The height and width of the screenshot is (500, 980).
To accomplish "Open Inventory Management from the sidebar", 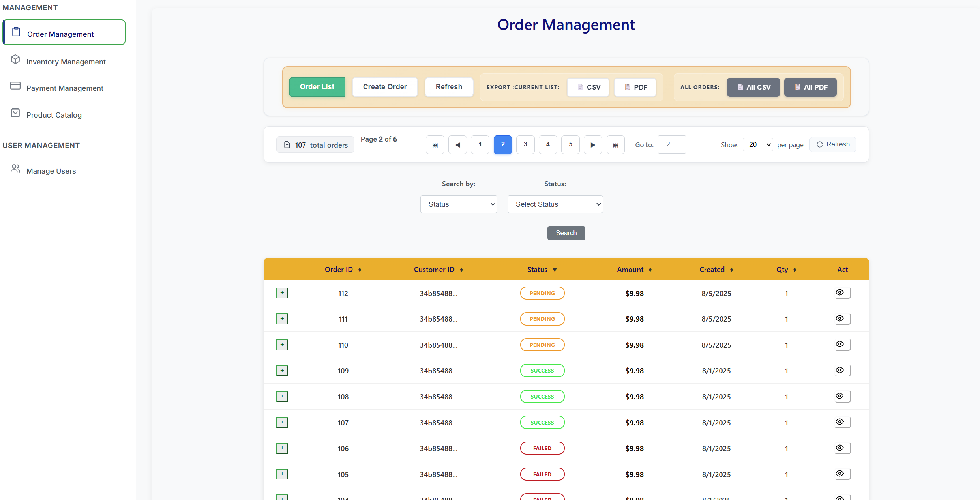I will point(66,62).
